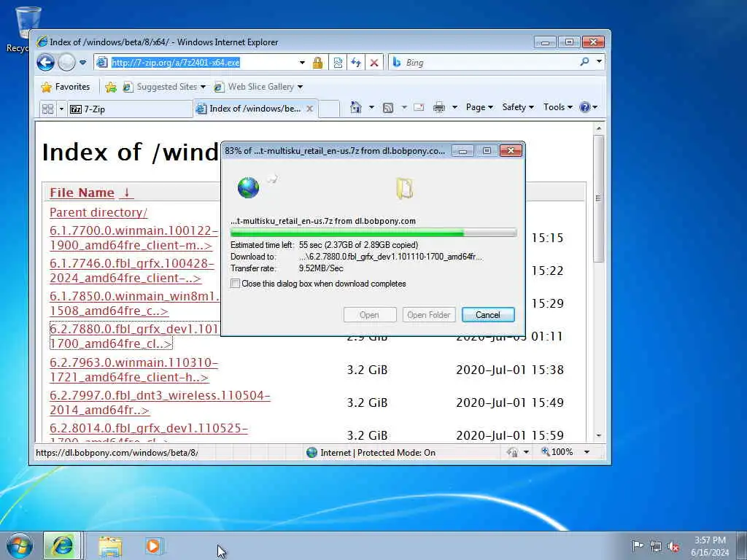Click the download progress bar

coord(373,233)
